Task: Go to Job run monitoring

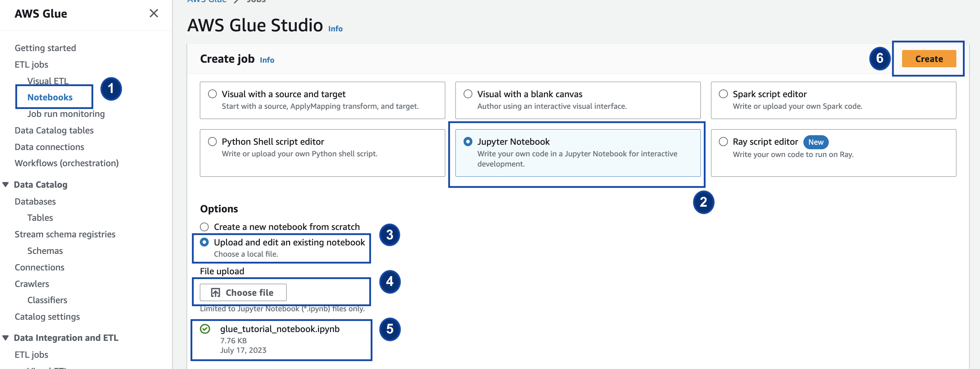Action: pyautogui.click(x=66, y=114)
